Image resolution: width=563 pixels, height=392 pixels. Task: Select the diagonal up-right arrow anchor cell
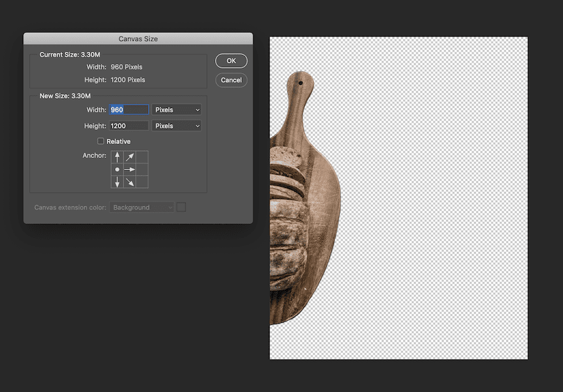[129, 157]
